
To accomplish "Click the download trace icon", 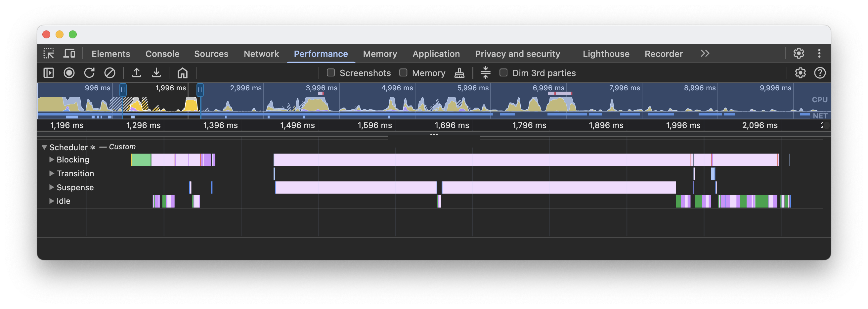I will pyautogui.click(x=156, y=73).
